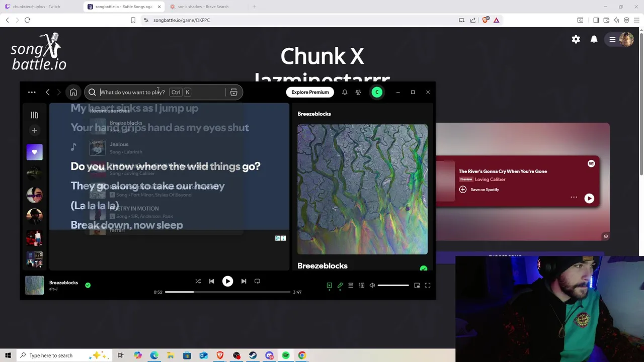Image resolution: width=644 pixels, height=362 pixels.
Task: Go to Spotify Home
Action: [x=73, y=92]
